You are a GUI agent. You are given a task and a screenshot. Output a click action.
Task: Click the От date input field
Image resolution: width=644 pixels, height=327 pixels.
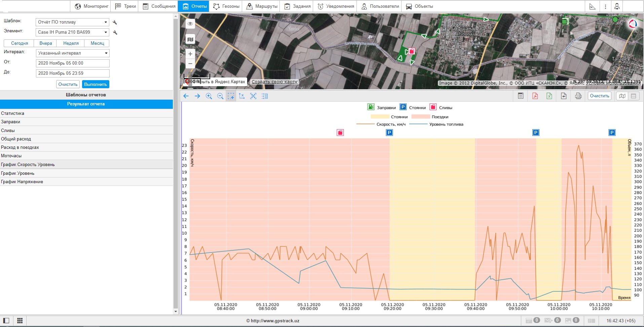tap(73, 63)
